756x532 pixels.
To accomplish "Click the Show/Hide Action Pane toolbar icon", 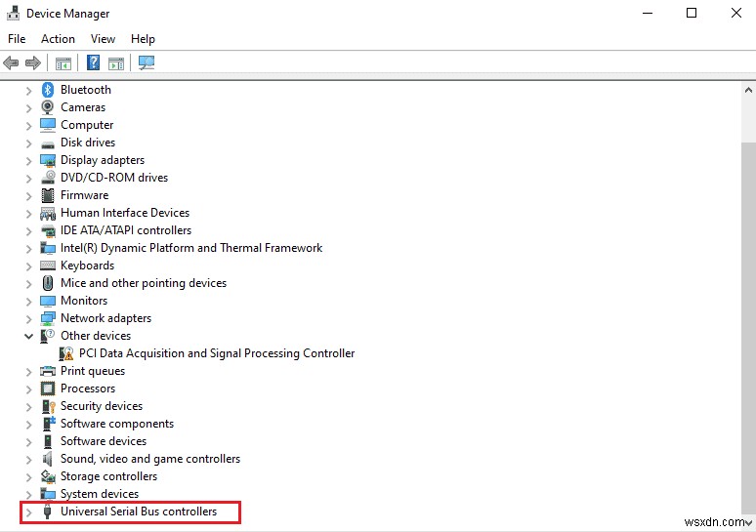I will [116, 62].
